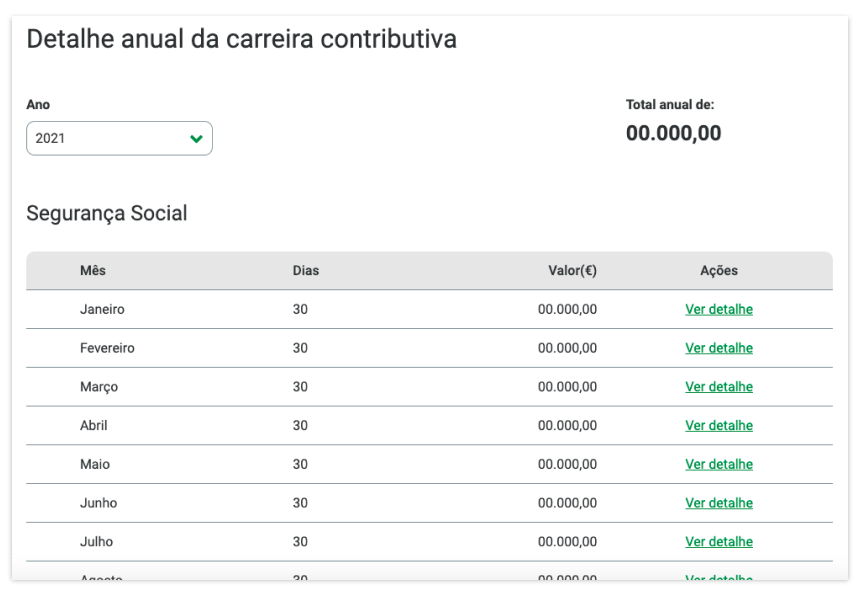Click the page title "Detalhe anual da carreira contributiva"

242,40
